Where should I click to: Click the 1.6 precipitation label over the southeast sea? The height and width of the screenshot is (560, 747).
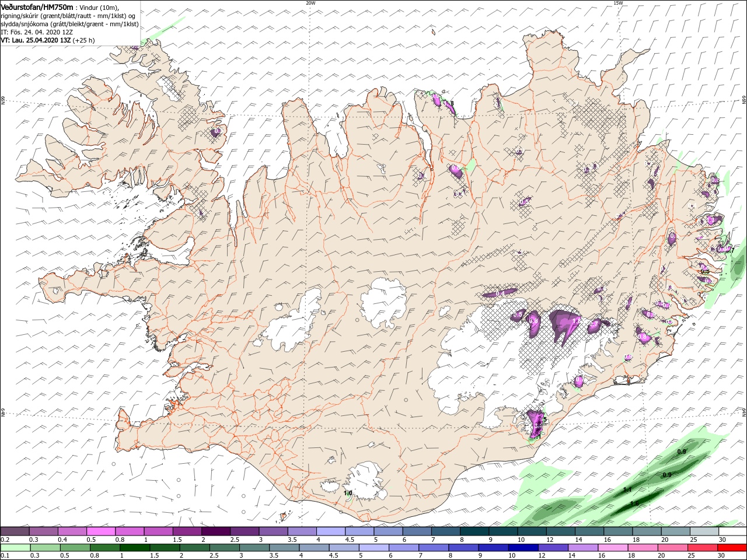coord(634,503)
